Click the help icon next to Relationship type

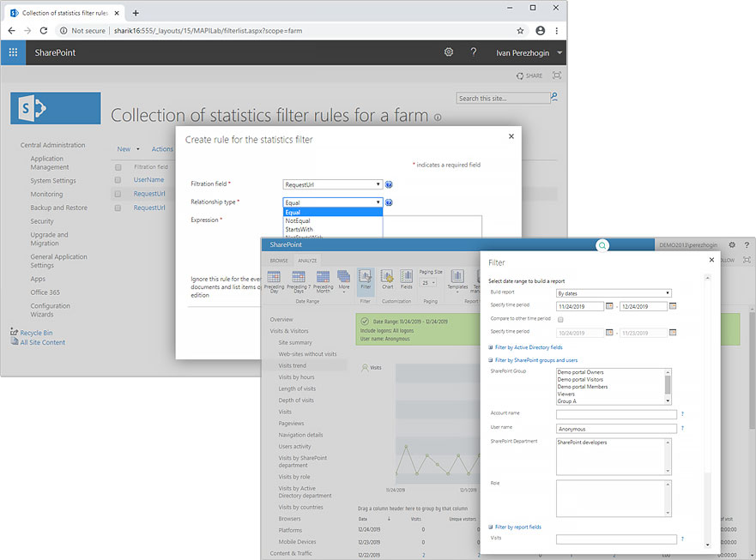[389, 202]
